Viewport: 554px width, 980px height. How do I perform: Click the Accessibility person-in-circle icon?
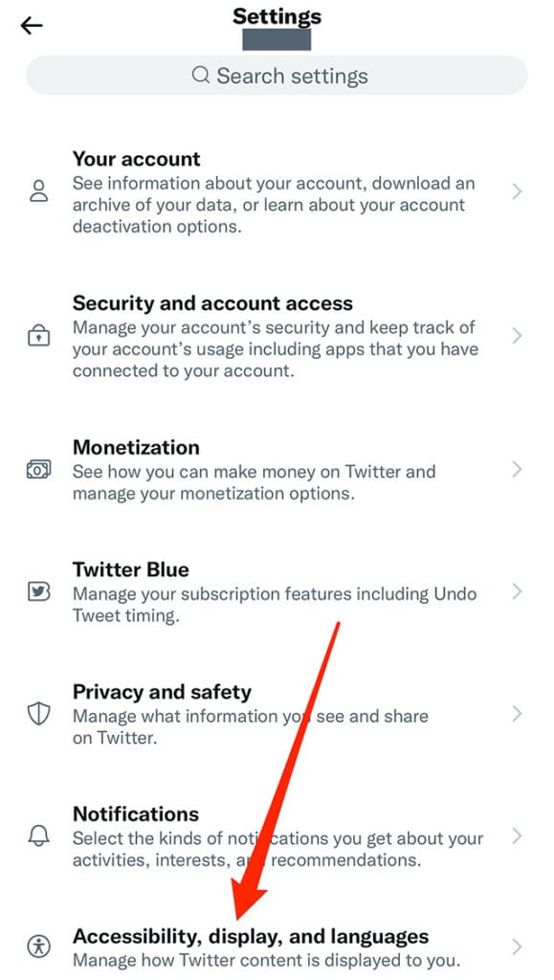tap(38, 947)
